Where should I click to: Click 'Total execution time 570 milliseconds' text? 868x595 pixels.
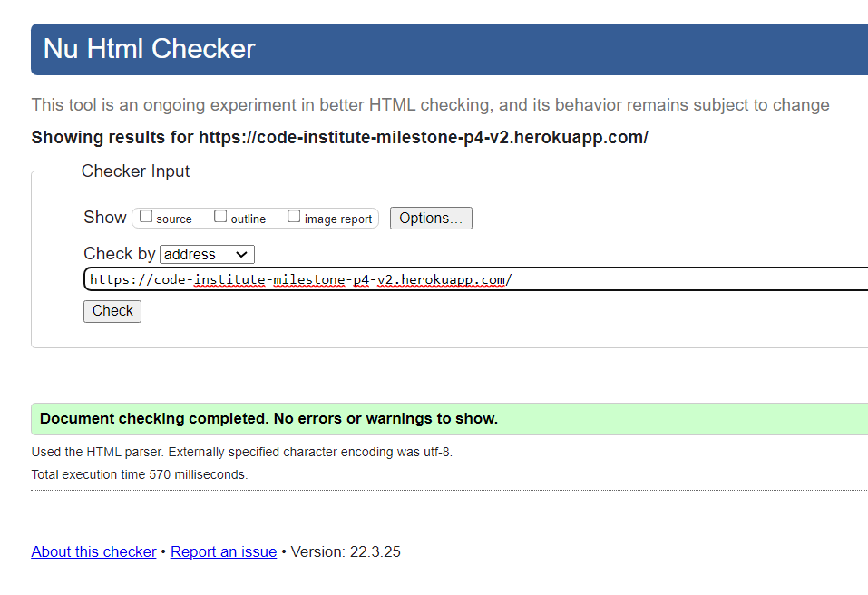(140, 474)
